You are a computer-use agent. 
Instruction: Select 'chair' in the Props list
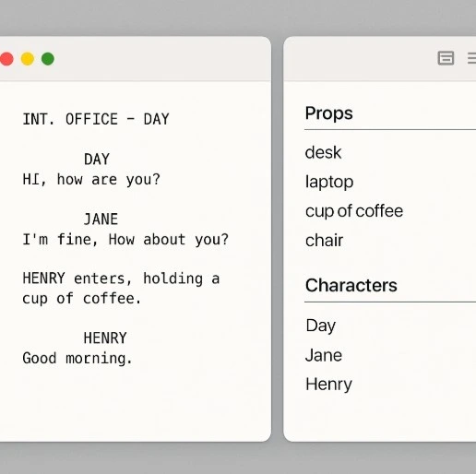[324, 240]
